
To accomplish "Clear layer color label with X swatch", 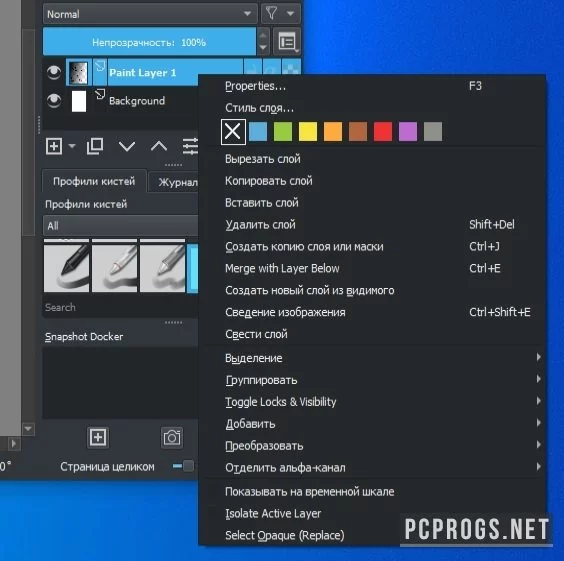I will coord(233,132).
